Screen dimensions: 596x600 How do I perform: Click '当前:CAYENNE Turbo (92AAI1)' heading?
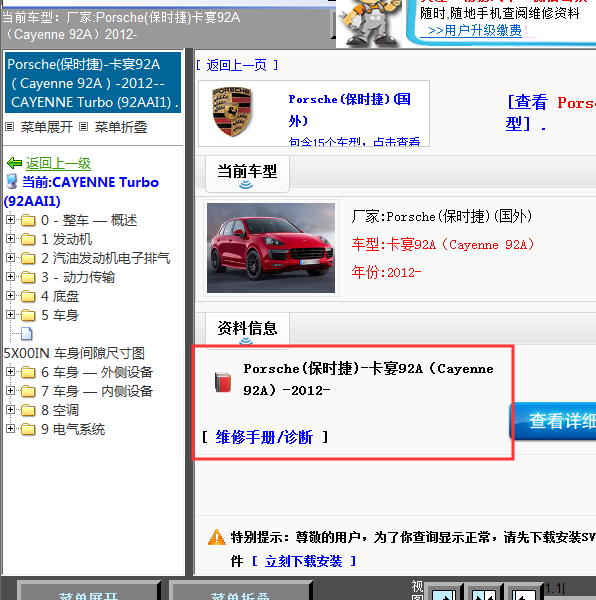(x=81, y=191)
